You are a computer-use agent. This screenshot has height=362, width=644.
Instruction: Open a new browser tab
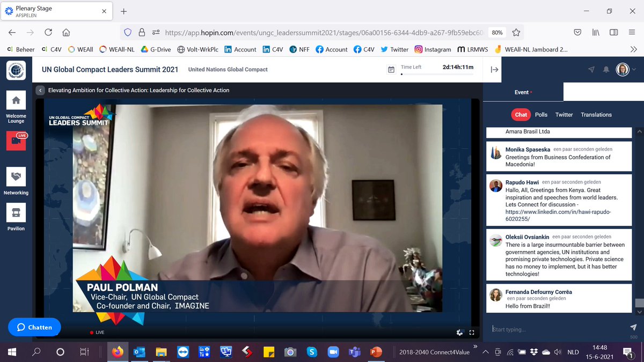point(123,11)
